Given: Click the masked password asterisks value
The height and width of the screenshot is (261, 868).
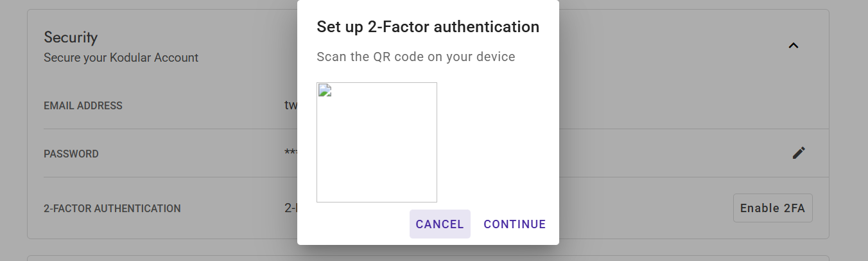Looking at the screenshot, I should click(x=290, y=154).
